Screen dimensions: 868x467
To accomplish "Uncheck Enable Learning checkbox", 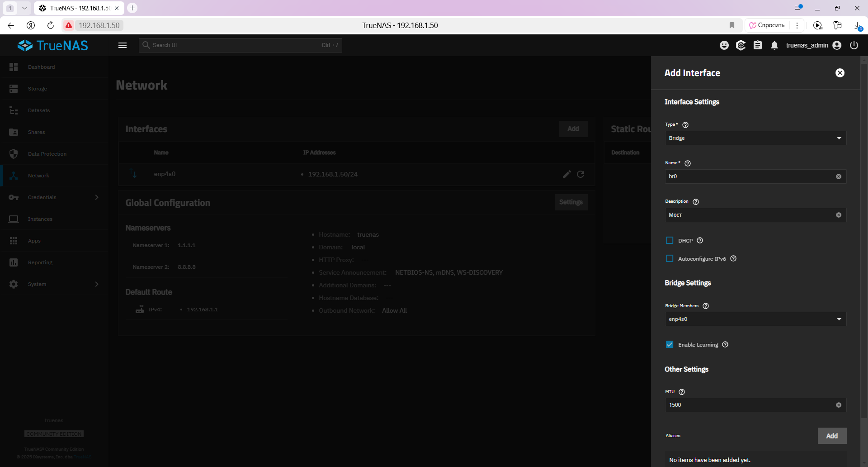I will click(670, 344).
